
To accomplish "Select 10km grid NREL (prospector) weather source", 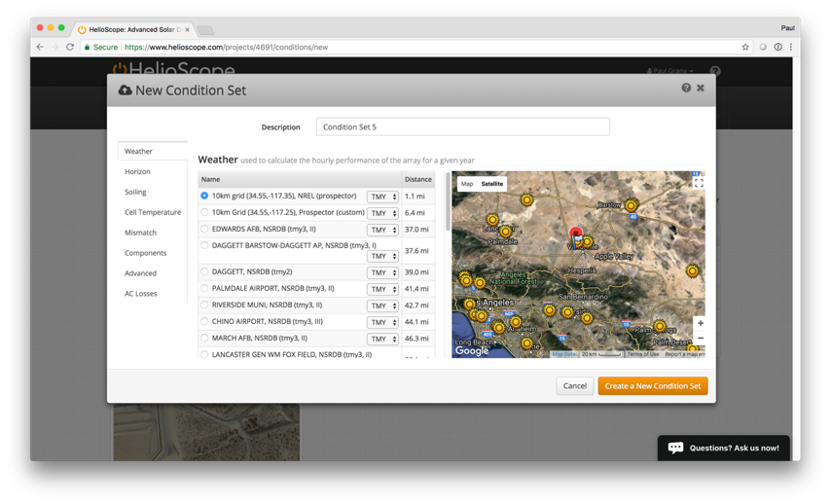I will pos(204,196).
